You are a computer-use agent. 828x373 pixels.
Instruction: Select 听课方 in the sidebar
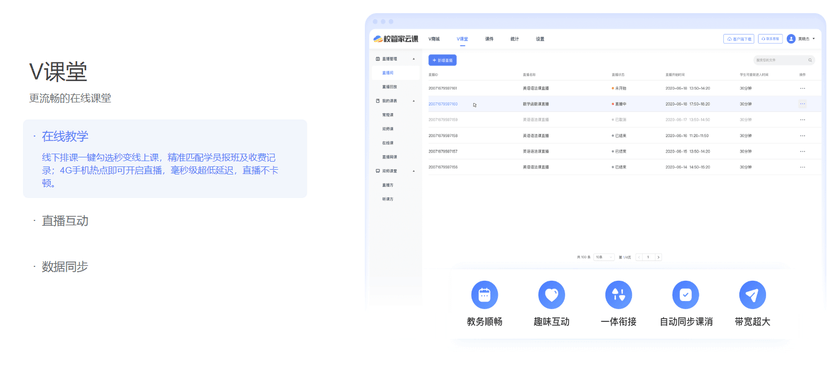[388, 200]
